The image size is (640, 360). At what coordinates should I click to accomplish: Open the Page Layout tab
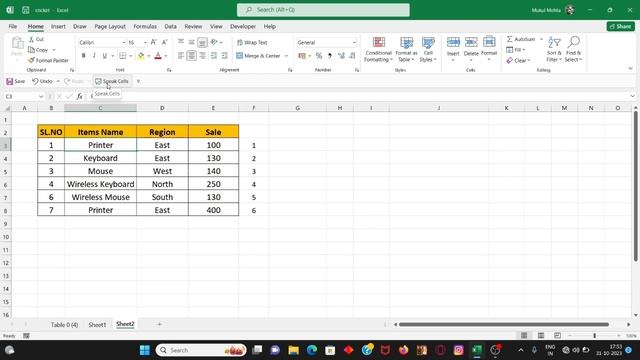click(x=110, y=27)
